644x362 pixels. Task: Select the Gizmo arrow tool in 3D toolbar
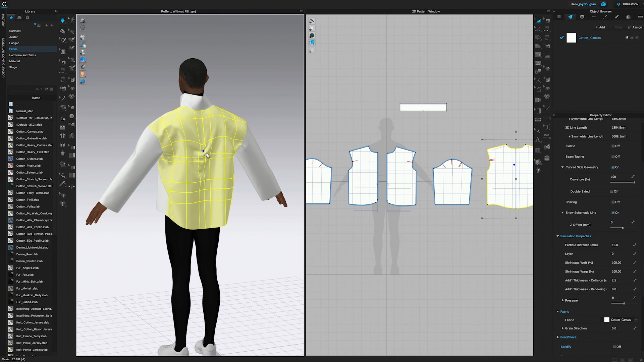63,20
